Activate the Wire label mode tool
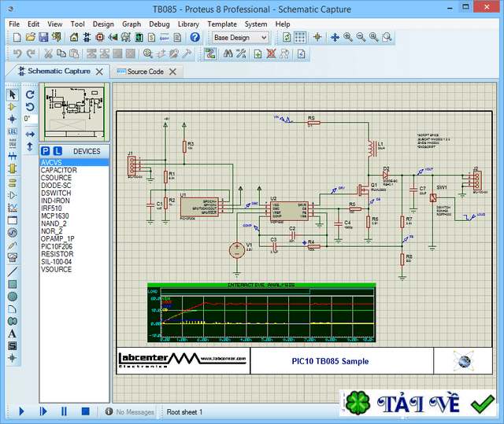This screenshot has height=424, width=504. pos(13,131)
